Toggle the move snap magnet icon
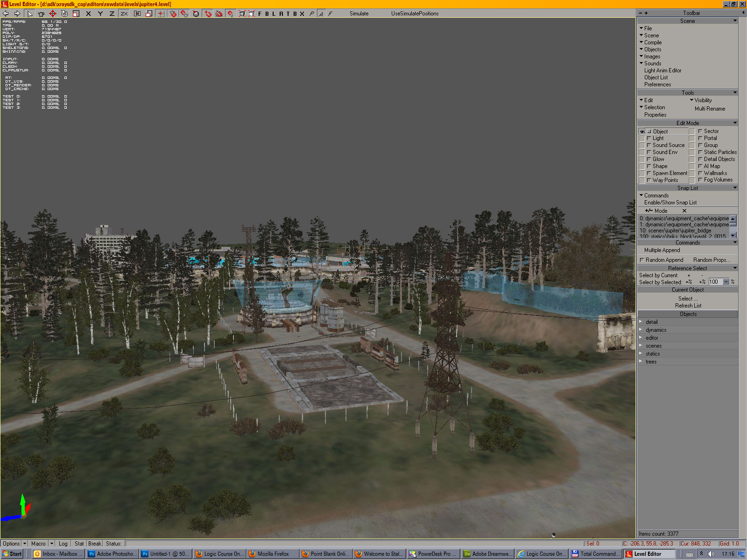Viewport: 747px width, 560px height. (230, 14)
